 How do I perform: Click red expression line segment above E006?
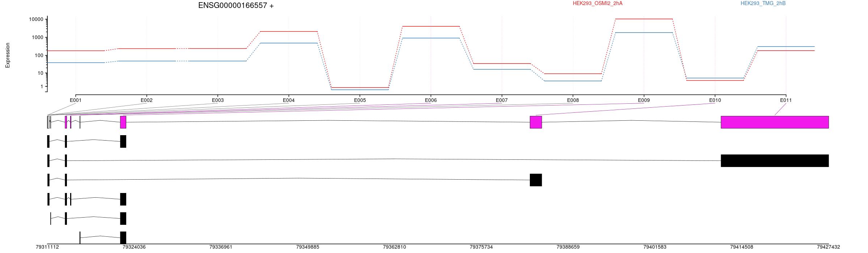[431, 26]
